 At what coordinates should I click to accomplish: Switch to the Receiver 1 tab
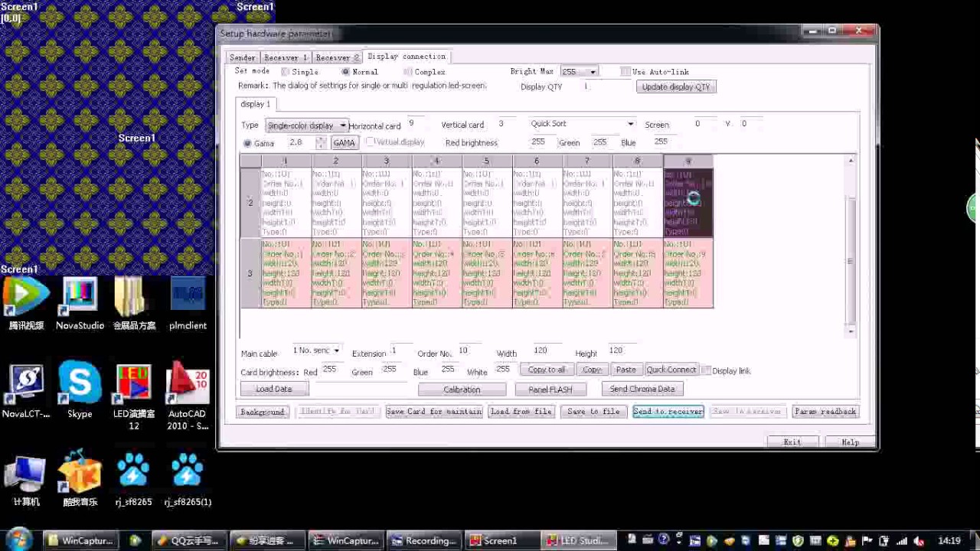point(286,57)
